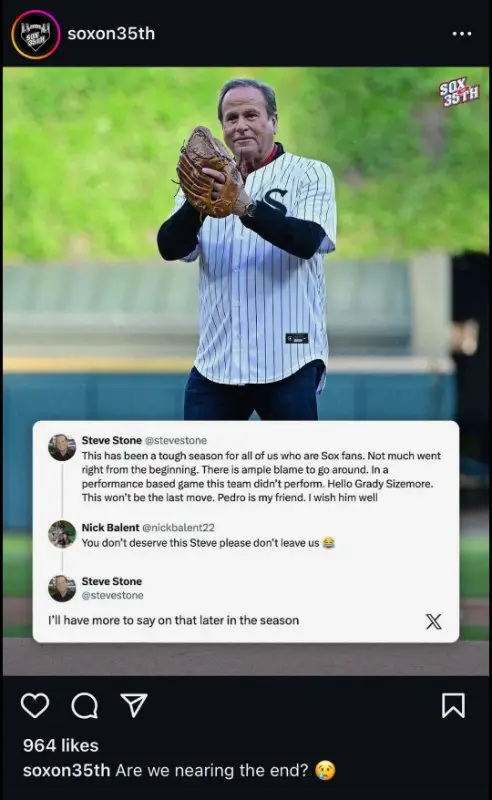Screen dimensions: 492x800
Task: Click the Sox 35th watermark logo
Action: (459, 92)
